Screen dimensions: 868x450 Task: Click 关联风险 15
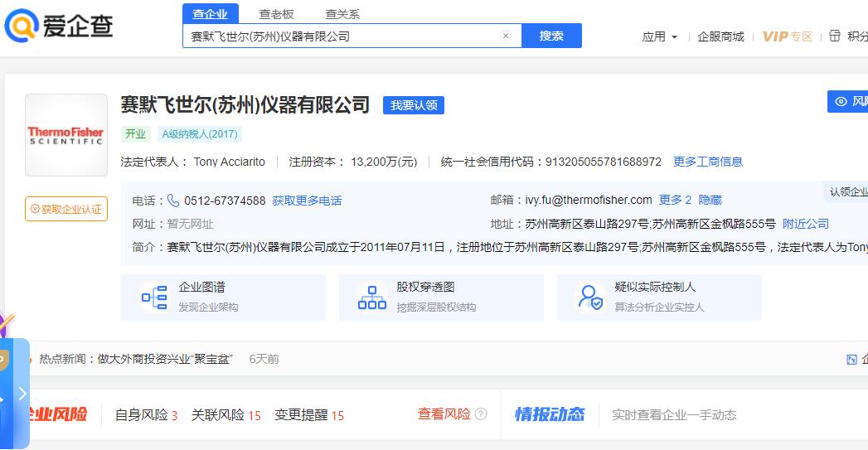click(225, 414)
